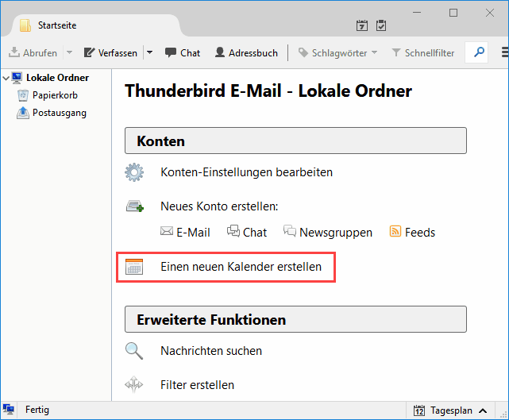Toggle the Schnellfilter quick filter

click(423, 52)
